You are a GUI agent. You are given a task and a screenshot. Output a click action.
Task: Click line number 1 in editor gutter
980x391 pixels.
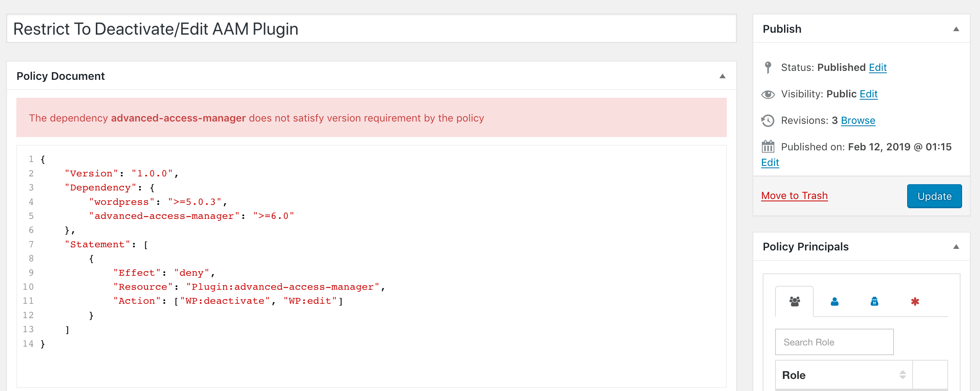tap(31, 159)
